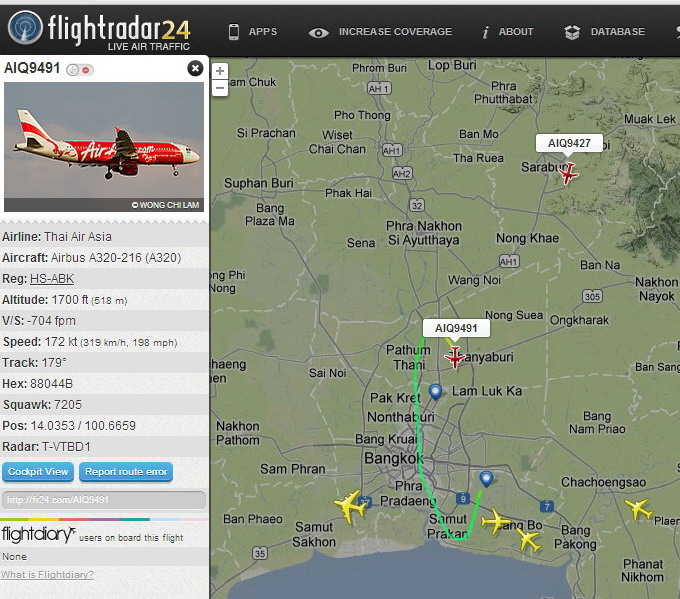Toggle the follow switch beside AIQ9491
The height and width of the screenshot is (599, 680).
click(x=80, y=69)
